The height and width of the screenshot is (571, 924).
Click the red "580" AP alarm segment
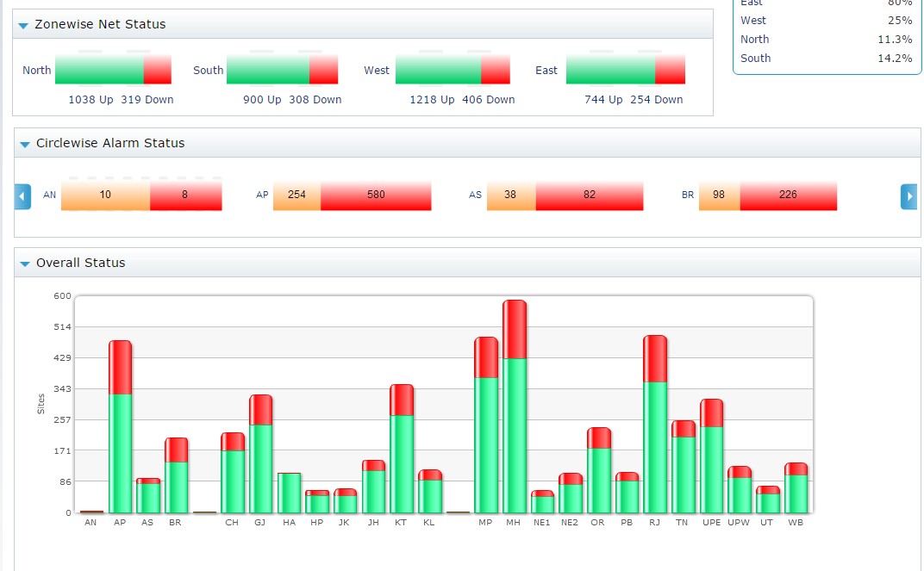point(376,196)
